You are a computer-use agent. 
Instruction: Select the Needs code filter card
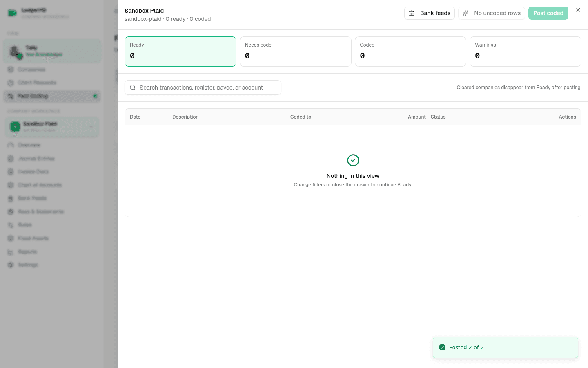(x=295, y=52)
